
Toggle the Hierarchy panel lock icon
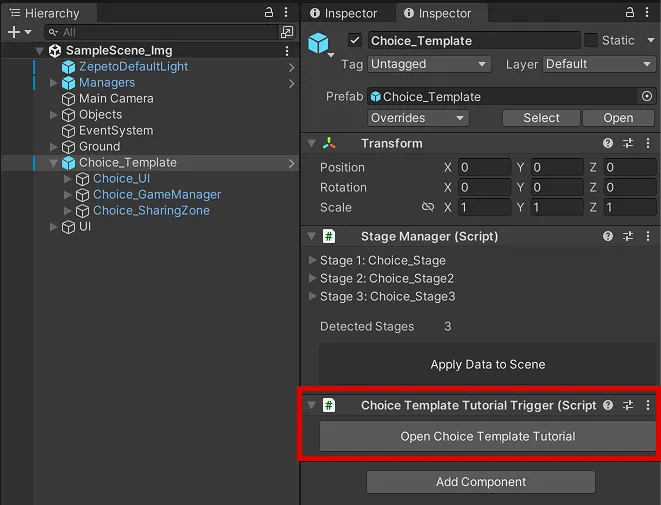coord(269,12)
